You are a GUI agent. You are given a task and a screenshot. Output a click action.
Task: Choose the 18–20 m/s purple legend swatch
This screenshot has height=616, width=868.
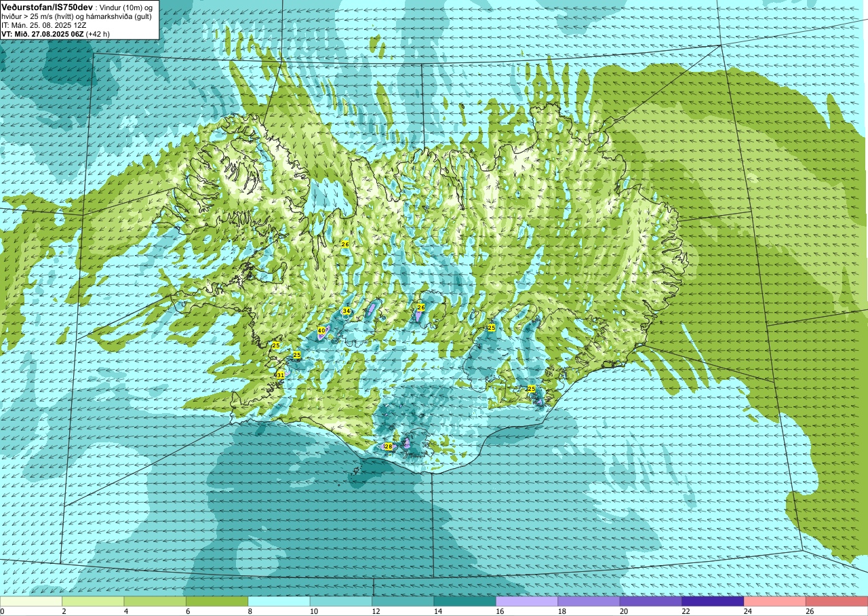(x=589, y=601)
